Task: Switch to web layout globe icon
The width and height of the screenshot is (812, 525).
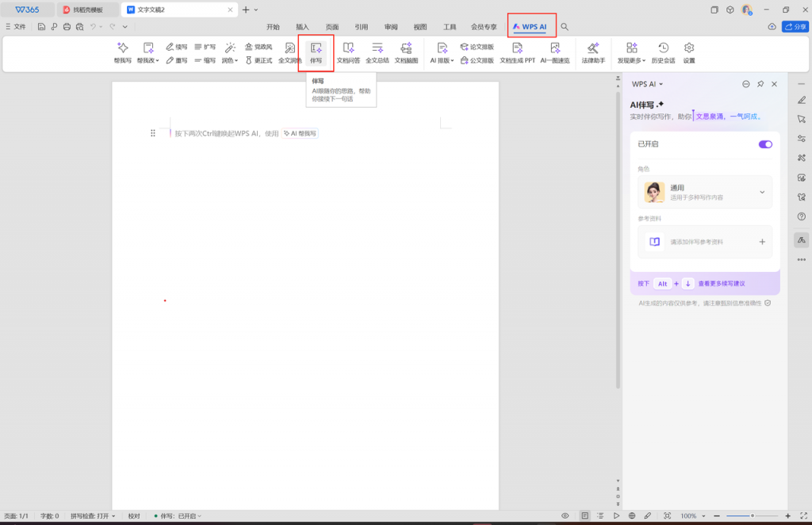Action: 632,515
